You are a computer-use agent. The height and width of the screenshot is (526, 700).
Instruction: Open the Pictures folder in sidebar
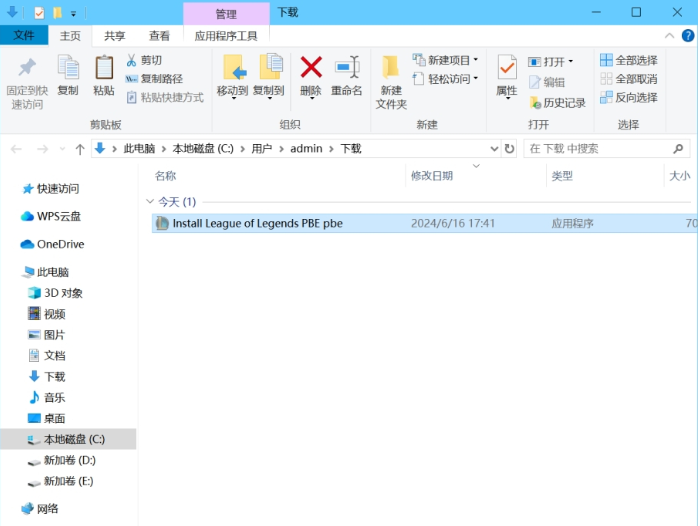[x=47, y=335]
